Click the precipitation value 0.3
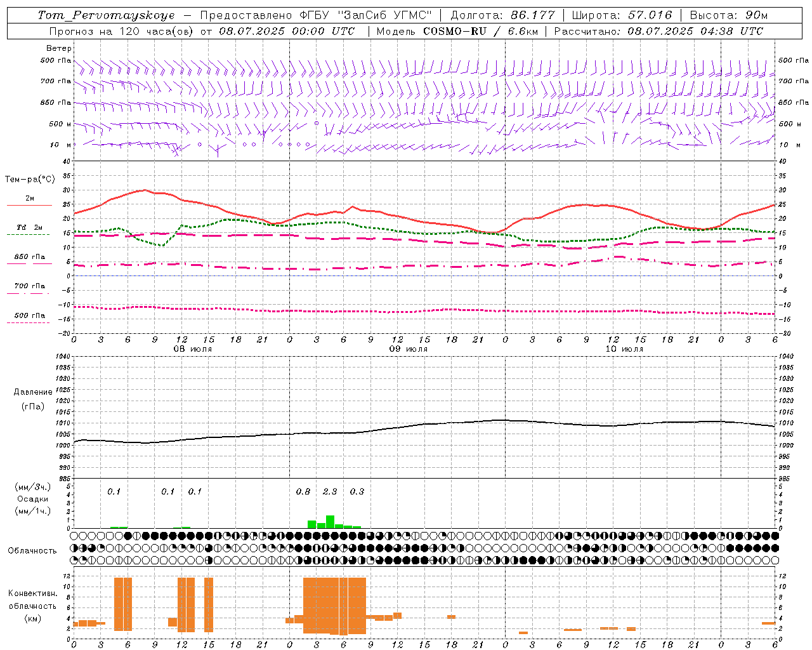 [357, 491]
